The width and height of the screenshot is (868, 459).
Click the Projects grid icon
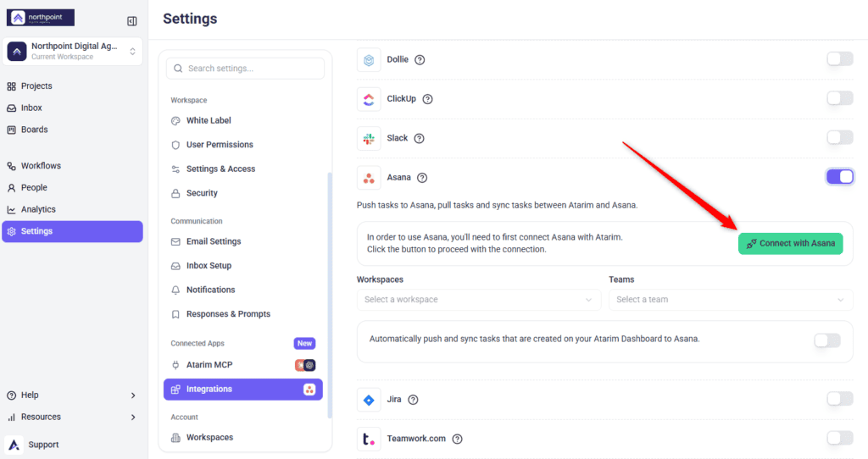pyautogui.click(x=11, y=86)
